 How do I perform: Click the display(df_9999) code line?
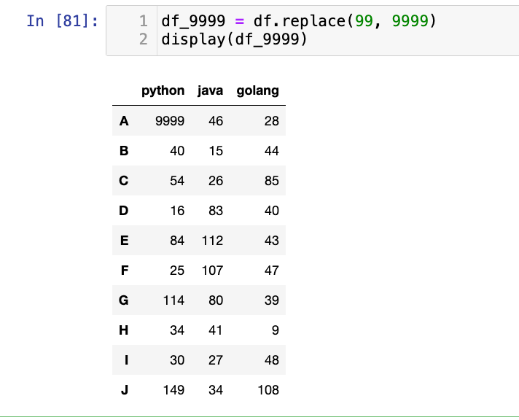click(233, 39)
